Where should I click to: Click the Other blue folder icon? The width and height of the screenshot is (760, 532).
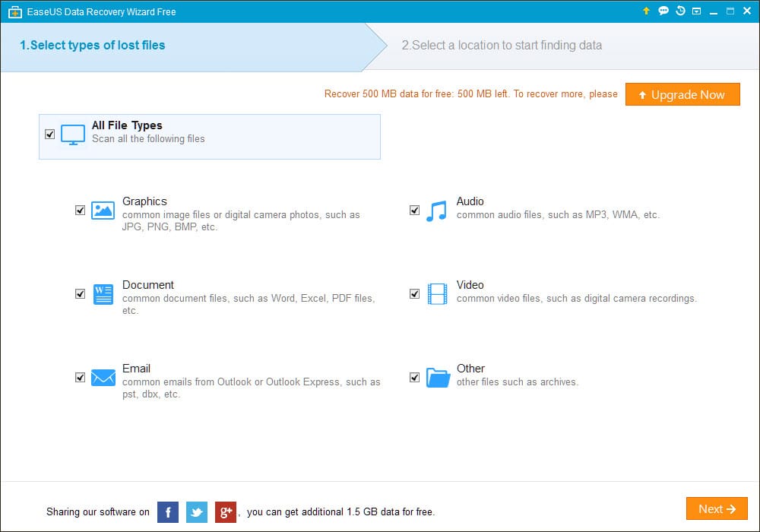(439, 378)
